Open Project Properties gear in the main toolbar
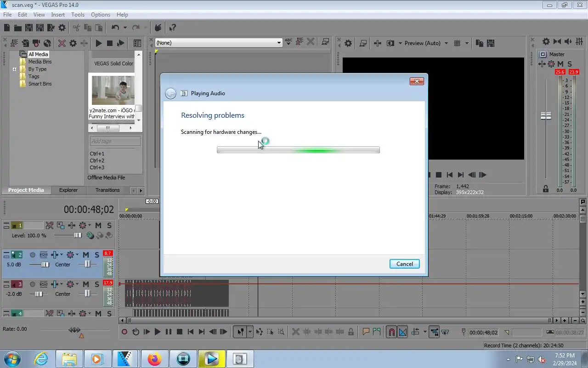The width and height of the screenshot is (588, 368). point(62,28)
